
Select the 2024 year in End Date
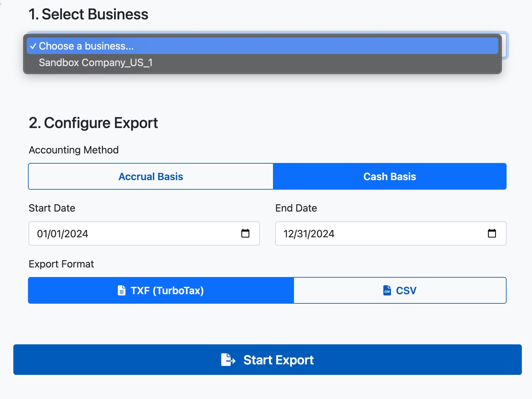click(323, 234)
